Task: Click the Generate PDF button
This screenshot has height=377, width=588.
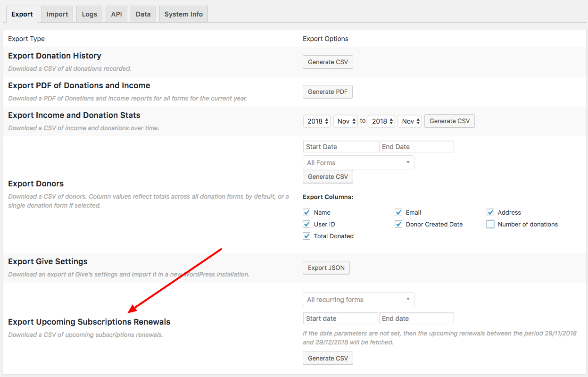Action: [x=327, y=92]
